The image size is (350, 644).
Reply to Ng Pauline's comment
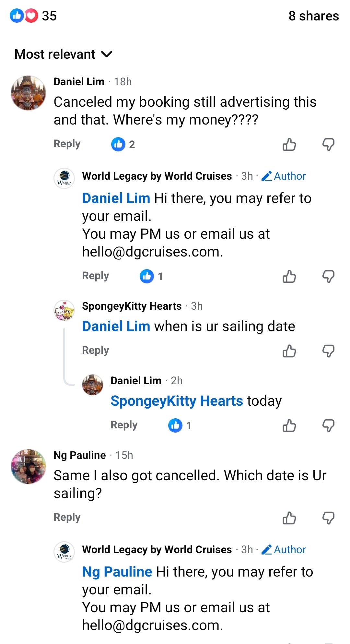pyautogui.click(x=67, y=517)
